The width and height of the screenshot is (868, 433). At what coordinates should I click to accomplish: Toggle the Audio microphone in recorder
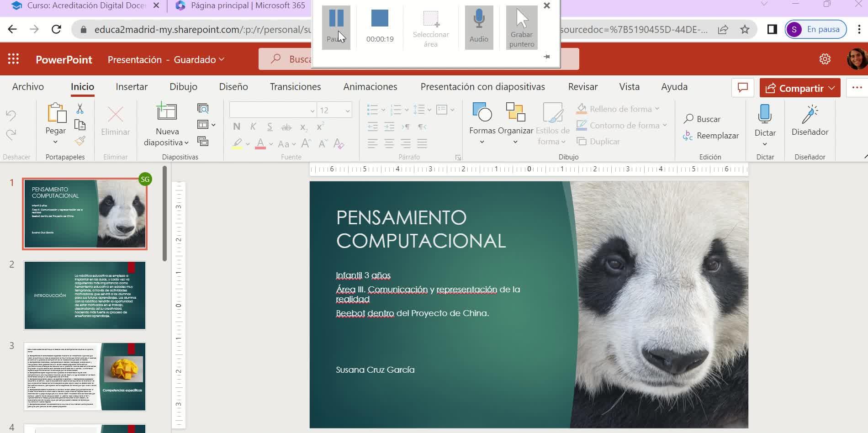point(479,26)
